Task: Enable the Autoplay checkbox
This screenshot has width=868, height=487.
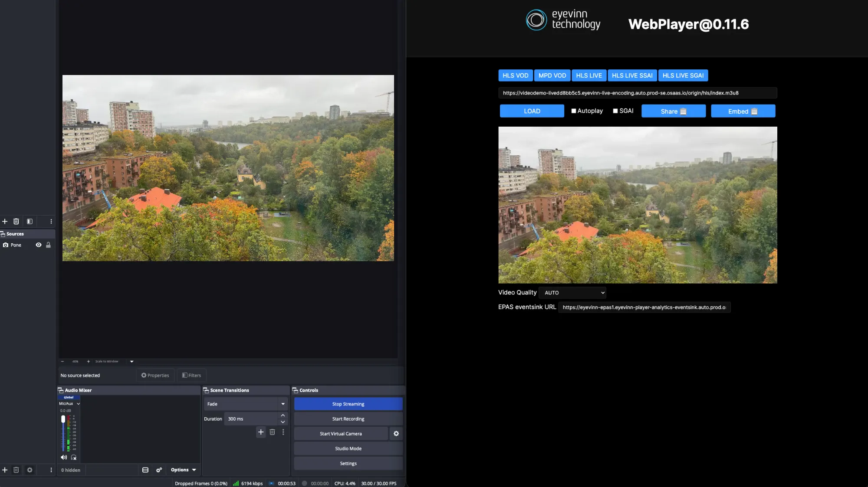Action: pos(574,111)
